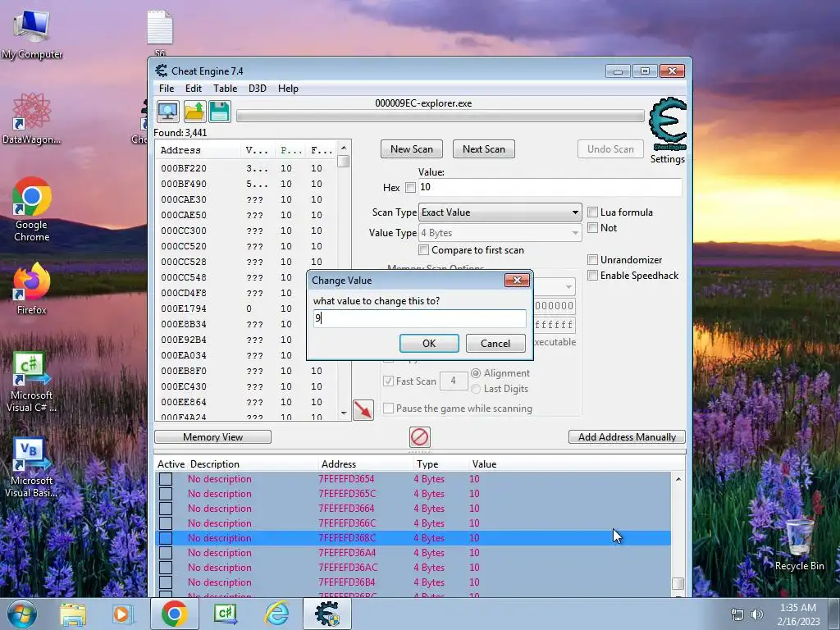The height and width of the screenshot is (630, 840).
Task: Click the network tray icon
Action: (737, 614)
